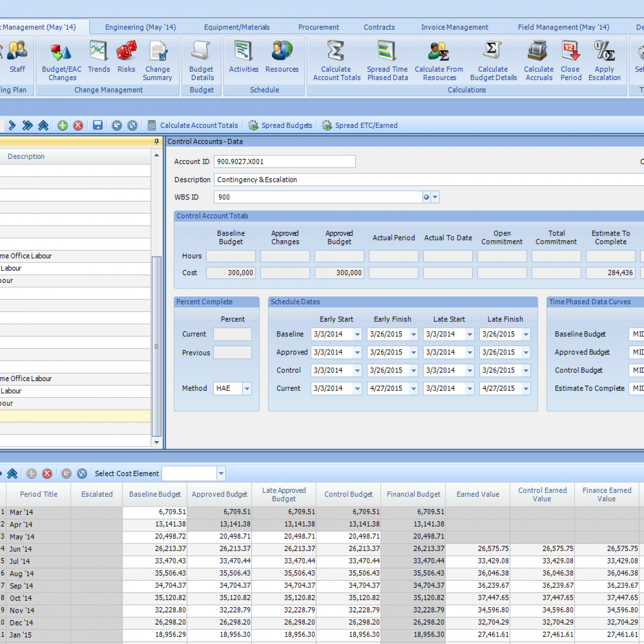Click the left list scroll down arrow
The width and height of the screenshot is (644, 644).
(156, 442)
